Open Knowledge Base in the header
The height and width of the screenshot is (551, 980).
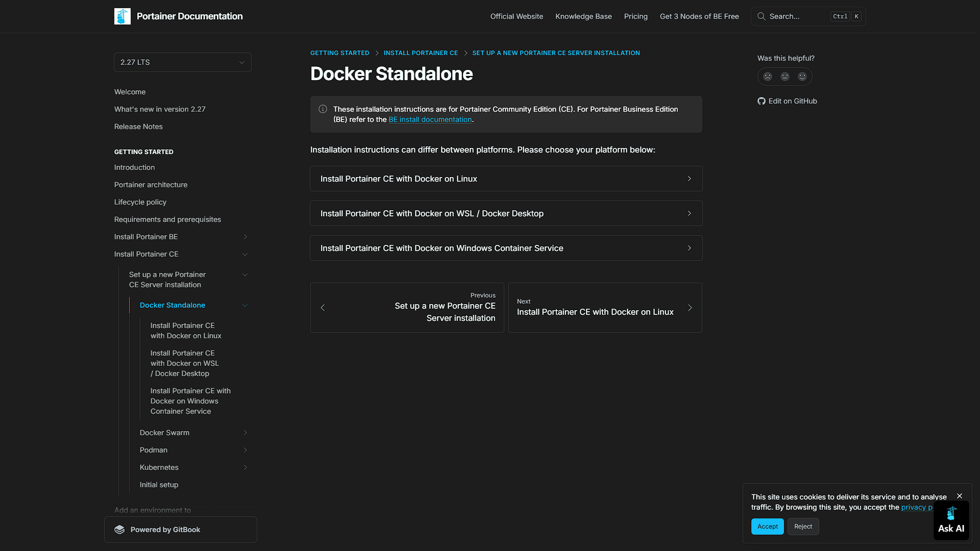pos(583,16)
